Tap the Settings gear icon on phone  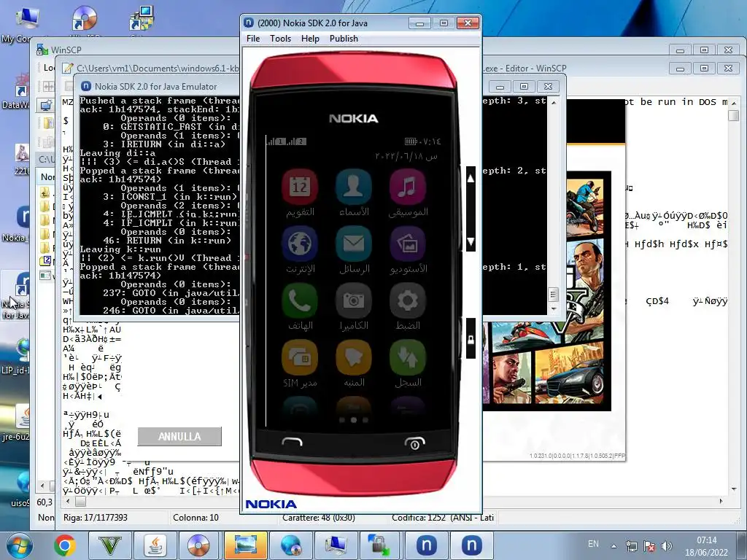[407, 300]
